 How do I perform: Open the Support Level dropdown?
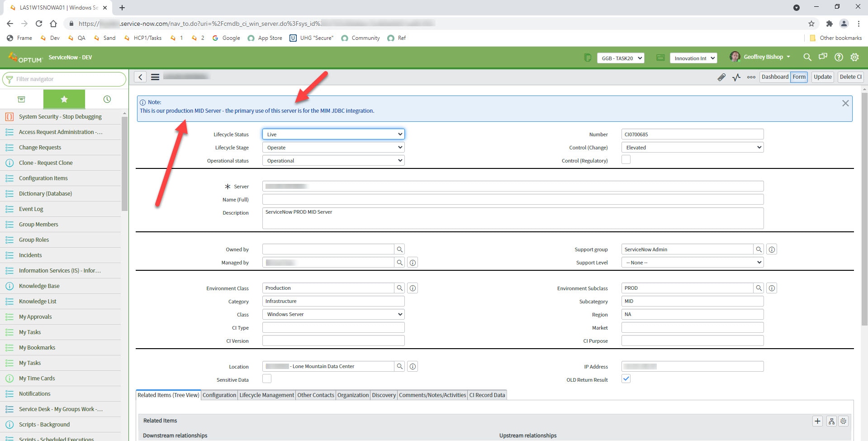pyautogui.click(x=692, y=263)
